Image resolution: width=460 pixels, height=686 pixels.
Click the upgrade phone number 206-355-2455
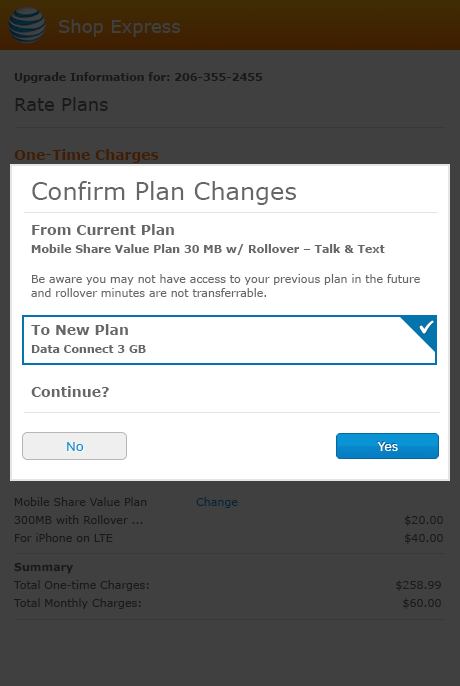(218, 77)
